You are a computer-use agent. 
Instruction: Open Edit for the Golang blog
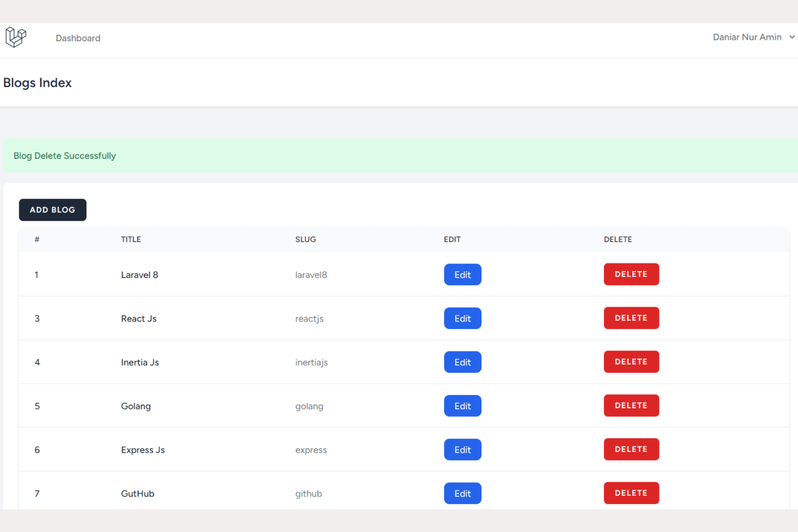tap(462, 406)
